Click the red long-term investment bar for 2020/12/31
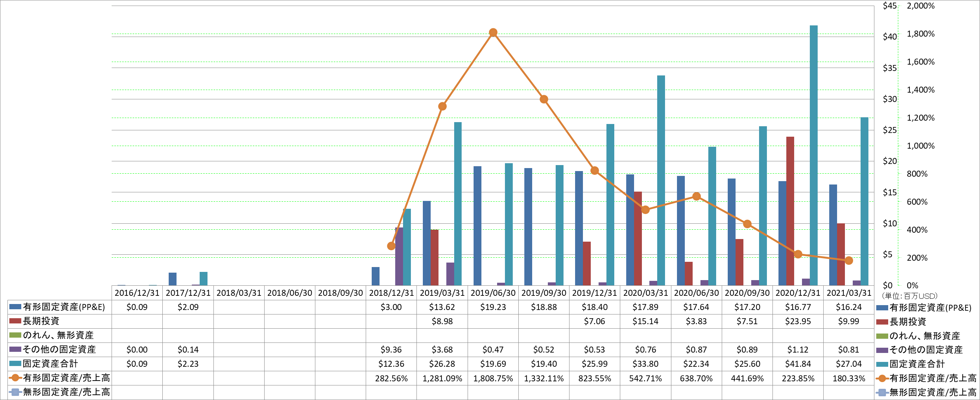Viewport: 980px width, 400px height. [790, 211]
